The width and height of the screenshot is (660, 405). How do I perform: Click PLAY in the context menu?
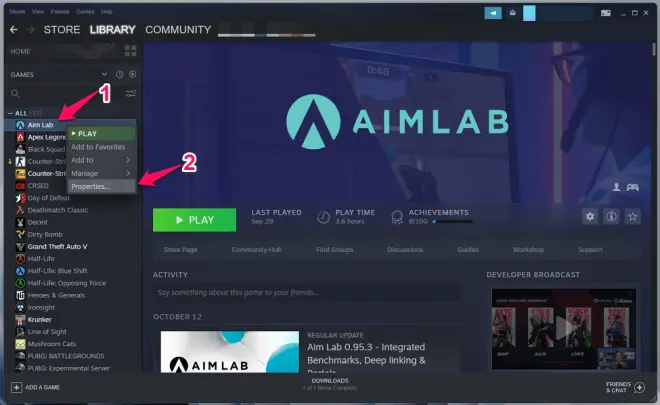point(101,133)
